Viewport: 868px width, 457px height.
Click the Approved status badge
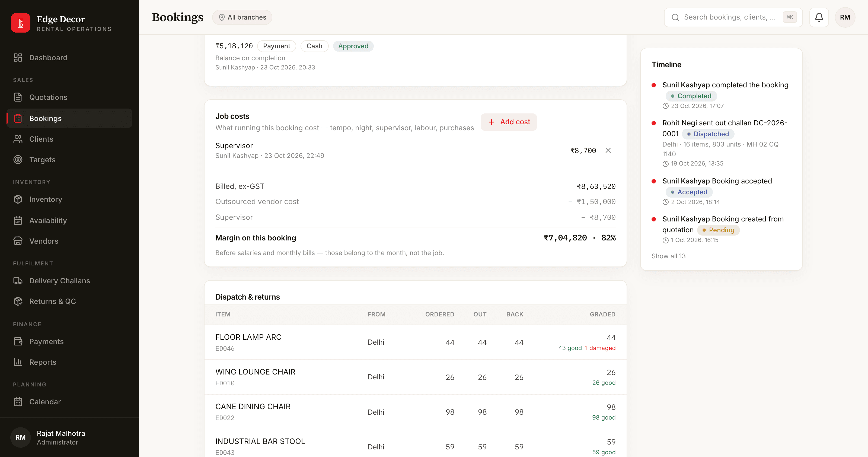tap(353, 46)
